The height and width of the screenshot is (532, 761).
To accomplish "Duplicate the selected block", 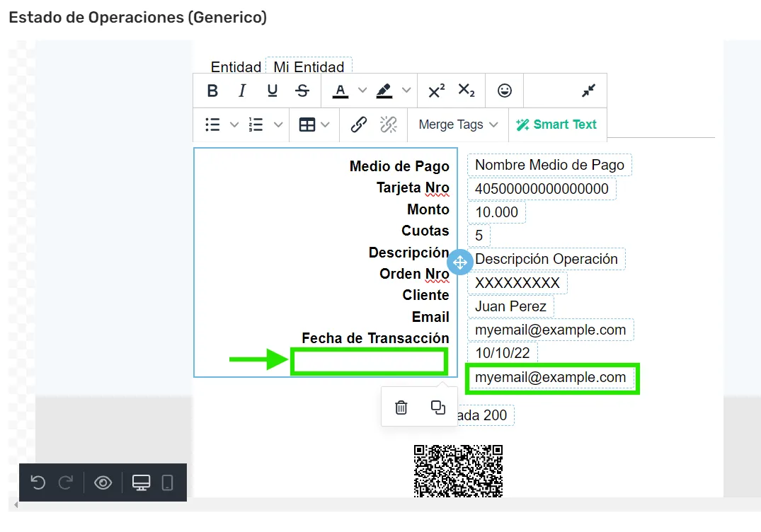I will [437, 407].
